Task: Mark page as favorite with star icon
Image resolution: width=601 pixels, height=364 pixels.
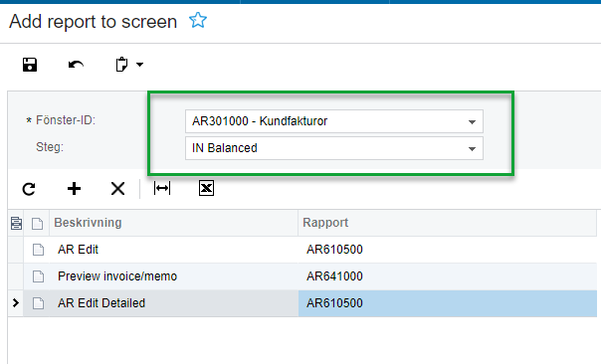Action: 198,20
